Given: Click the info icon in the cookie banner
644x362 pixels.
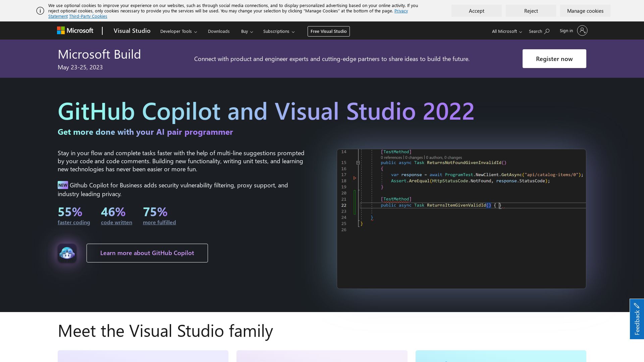Looking at the screenshot, I should (40, 11).
